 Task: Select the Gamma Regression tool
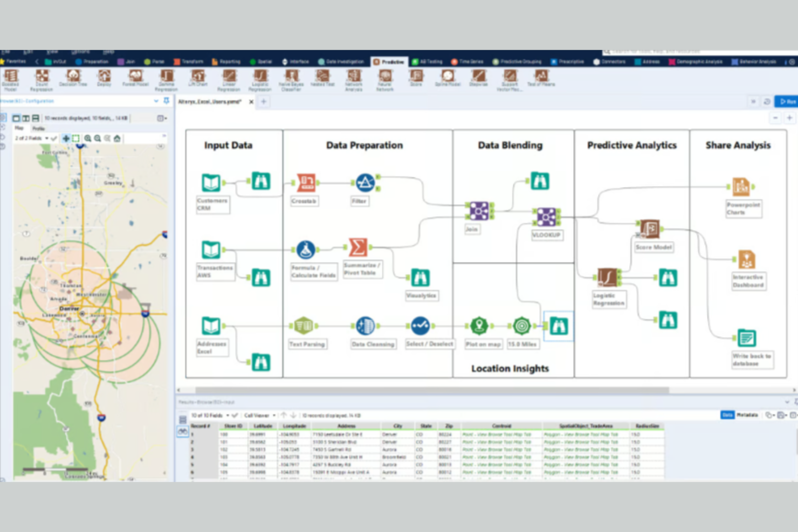click(166, 80)
